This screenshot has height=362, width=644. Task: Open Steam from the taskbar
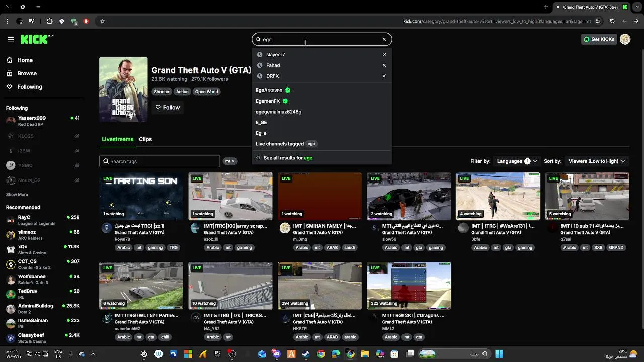(x=306, y=354)
